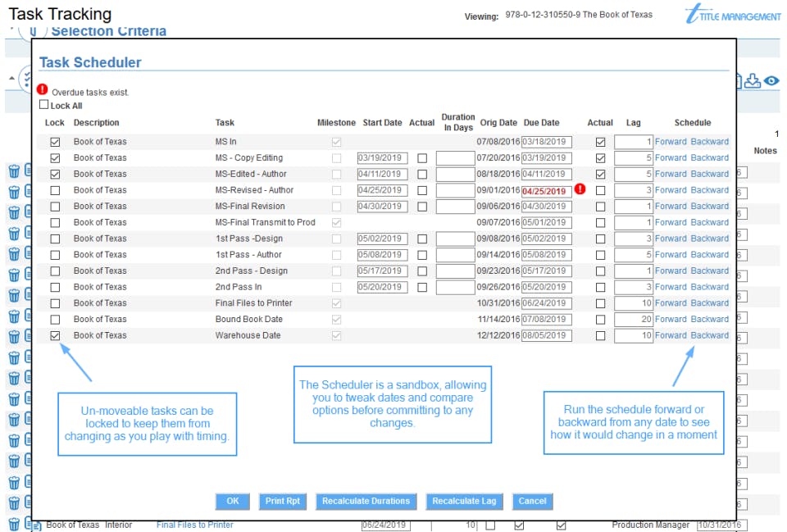Check start Actual box for MS - Copy Editing
787x532 pixels.
click(x=423, y=158)
